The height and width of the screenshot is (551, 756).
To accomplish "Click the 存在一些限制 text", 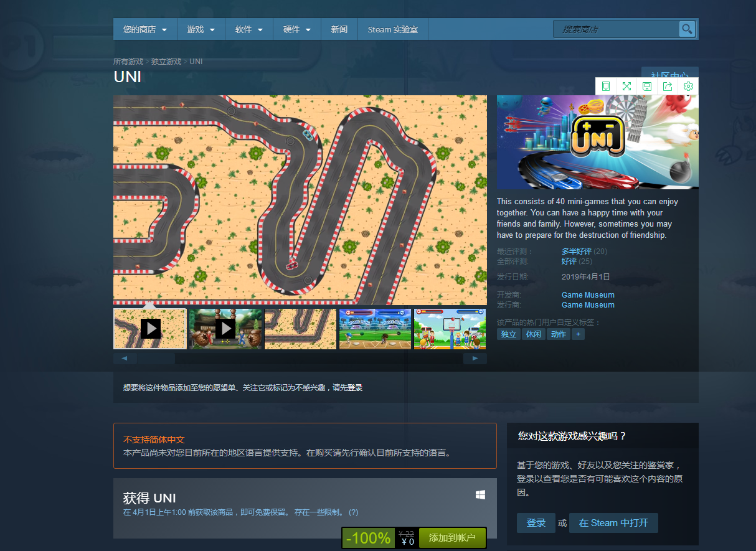I will (318, 512).
